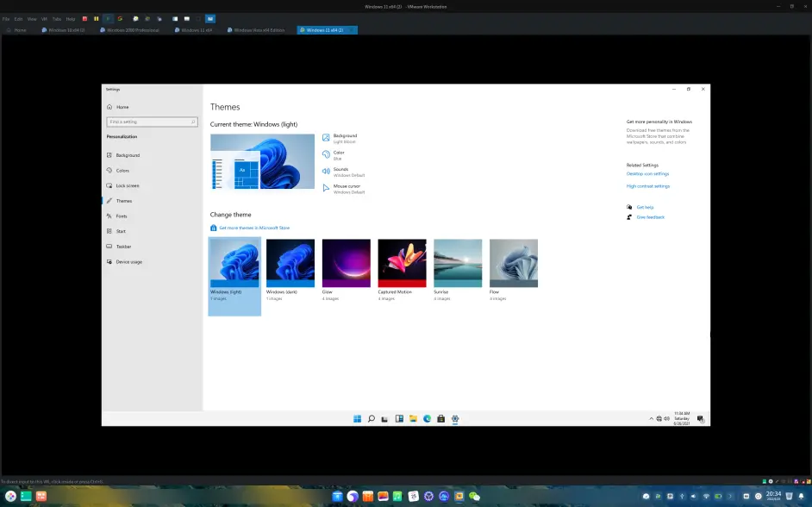
Task: Click current theme preview image
Action: (x=262, y=161)
